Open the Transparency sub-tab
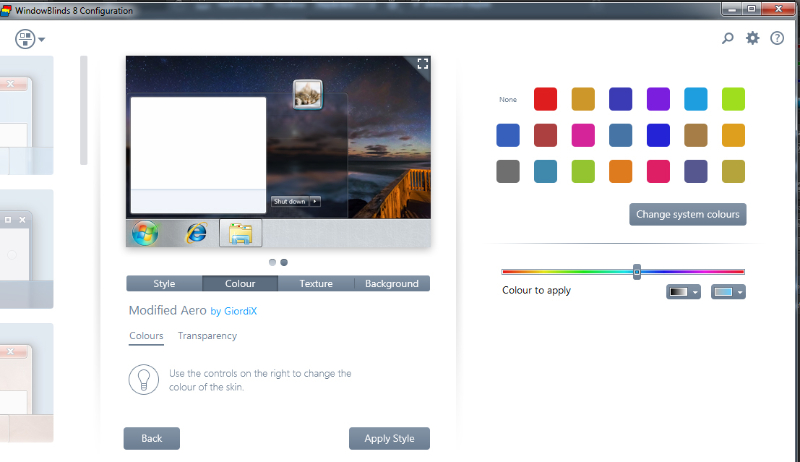Image resolution: width=800 pixels, height=462 pixels. 207,336
